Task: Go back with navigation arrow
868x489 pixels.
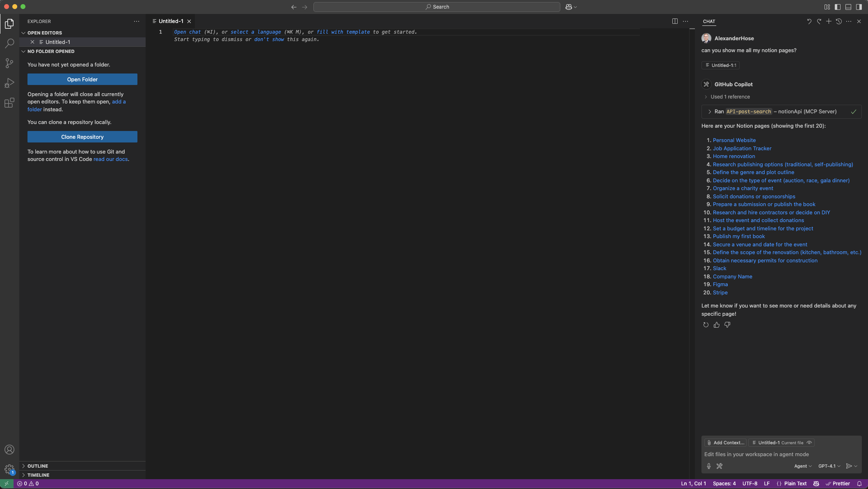Action: (294, 7)
